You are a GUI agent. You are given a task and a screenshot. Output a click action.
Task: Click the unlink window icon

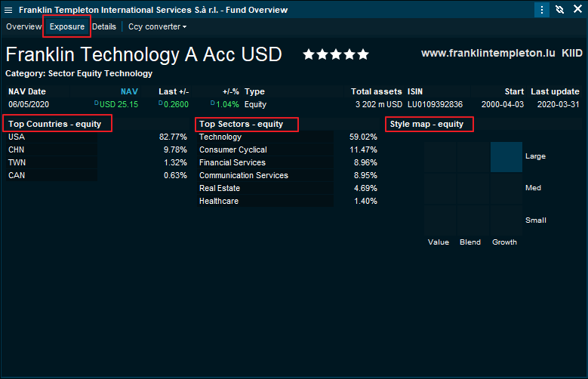pos(559,10)
